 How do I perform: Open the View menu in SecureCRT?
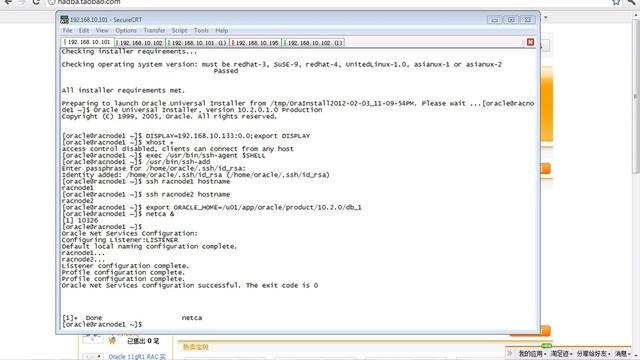coord(102,31)
